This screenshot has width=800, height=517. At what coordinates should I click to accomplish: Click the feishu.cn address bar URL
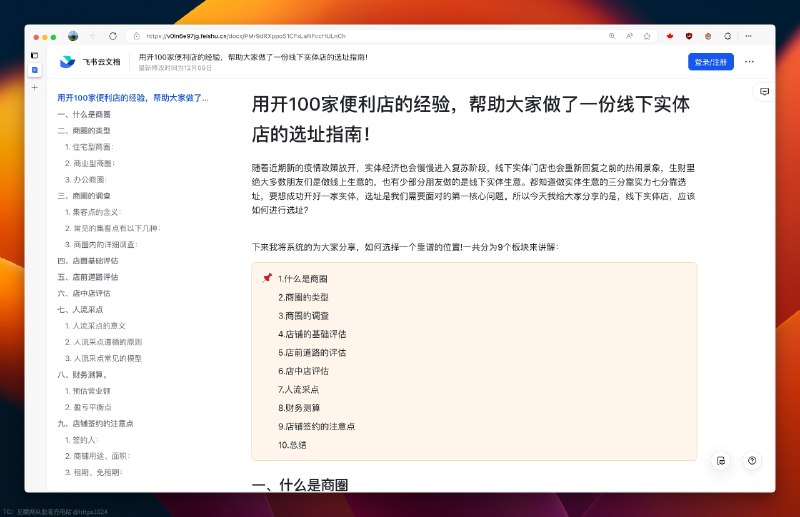(x=246, y=36)
